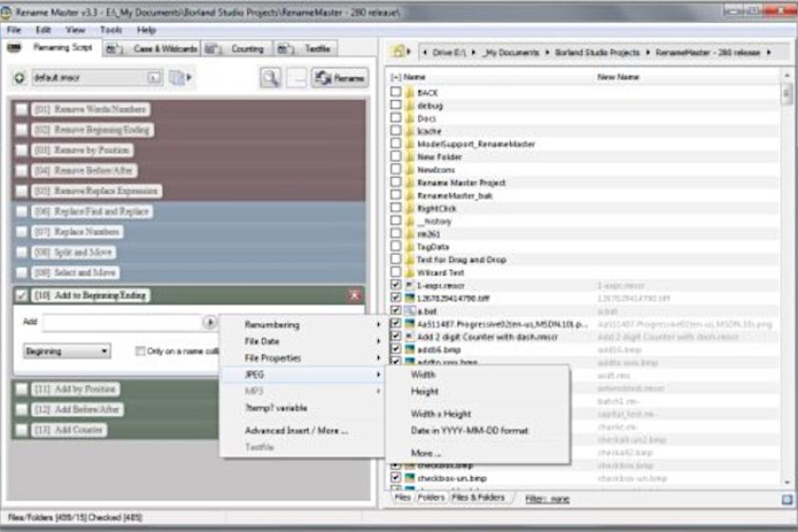Click the Add text input field

point(123,322)
